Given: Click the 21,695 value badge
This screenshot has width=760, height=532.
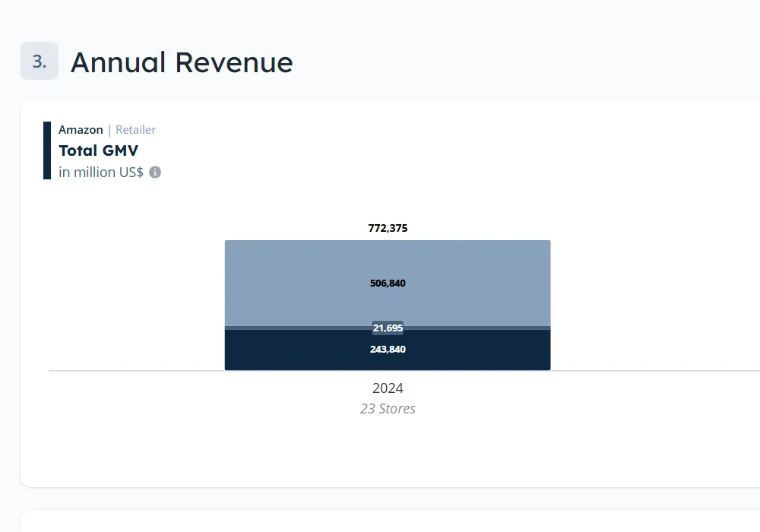Looking at the screenshot, I should click(388, 328).
